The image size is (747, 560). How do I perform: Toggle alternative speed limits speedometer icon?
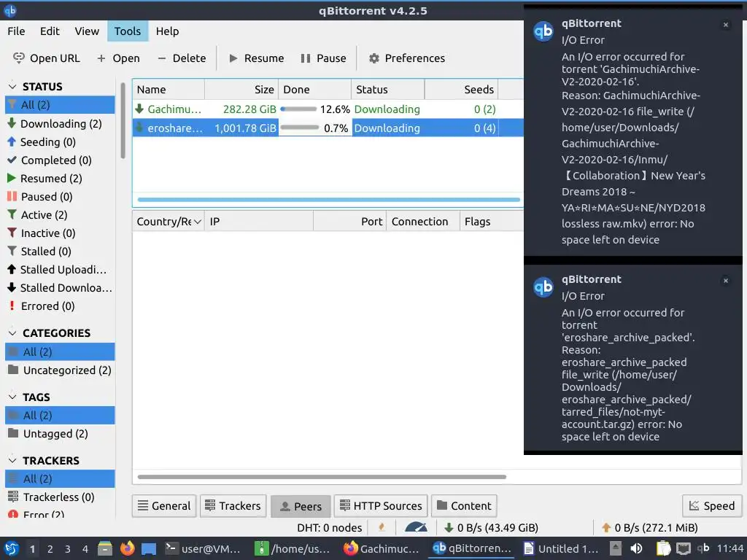click(x=416, y=527)
